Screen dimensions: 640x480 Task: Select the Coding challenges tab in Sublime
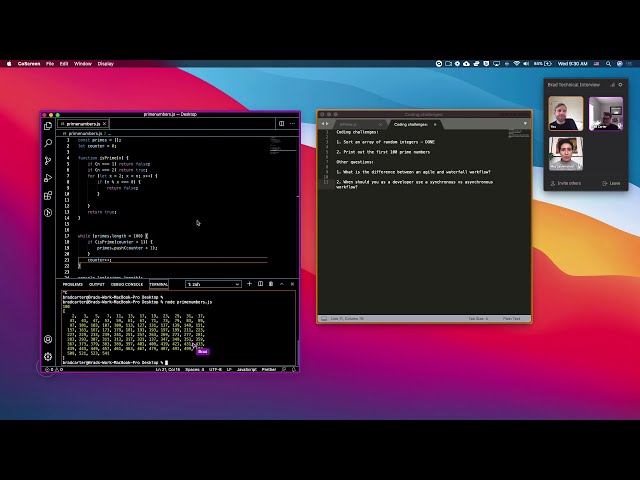pos(416,124)
